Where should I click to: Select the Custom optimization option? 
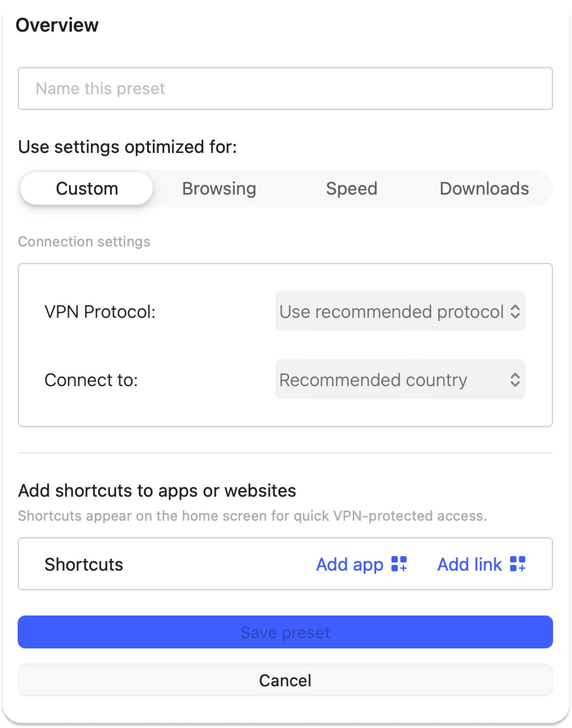click(x=87, y=188)
